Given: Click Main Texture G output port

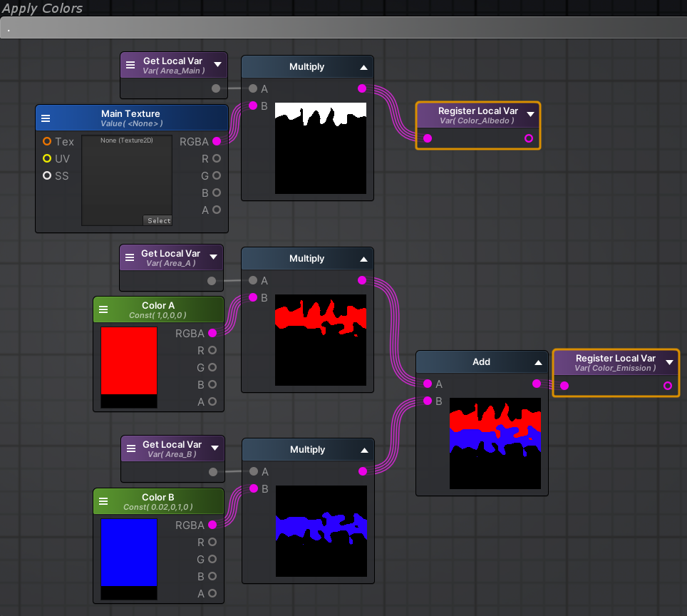Looking at the screenshot, I should (217, 175).
